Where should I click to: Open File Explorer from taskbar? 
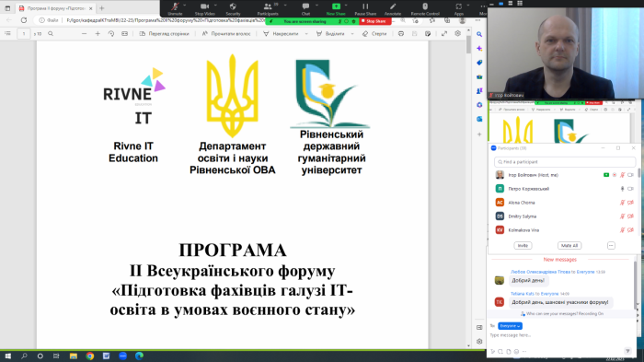pyautogui.click(x=73, y=356)
